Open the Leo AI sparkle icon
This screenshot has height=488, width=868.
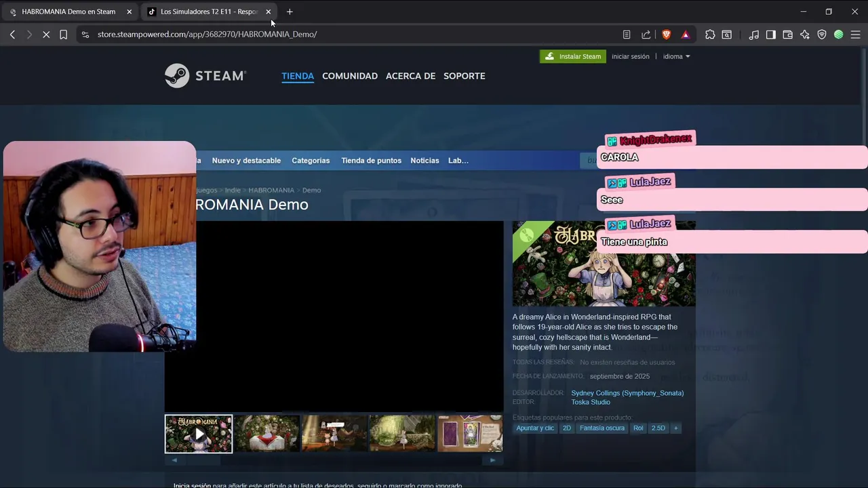805,35
